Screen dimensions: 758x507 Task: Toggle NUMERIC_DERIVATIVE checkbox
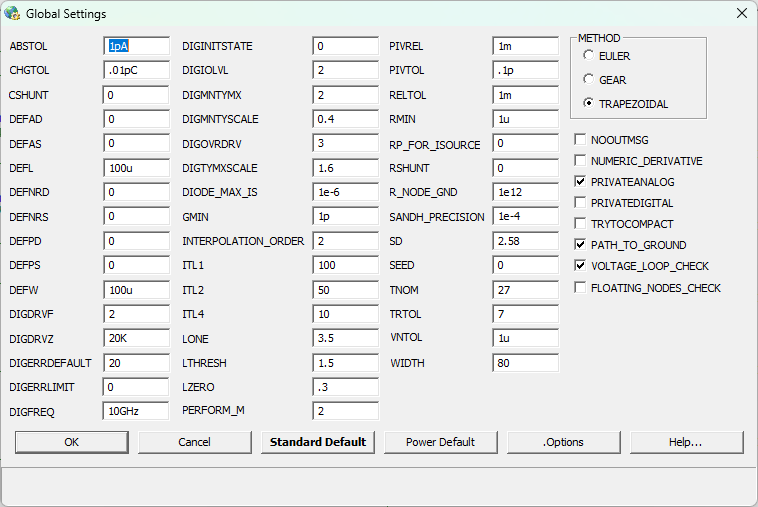coord(581,161)
